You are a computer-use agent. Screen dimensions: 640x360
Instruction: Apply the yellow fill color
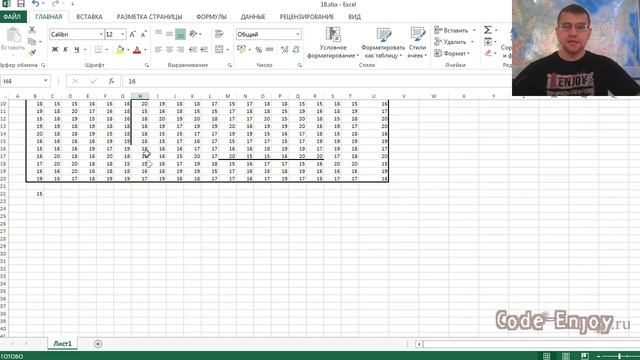click(x=120, y=50)
